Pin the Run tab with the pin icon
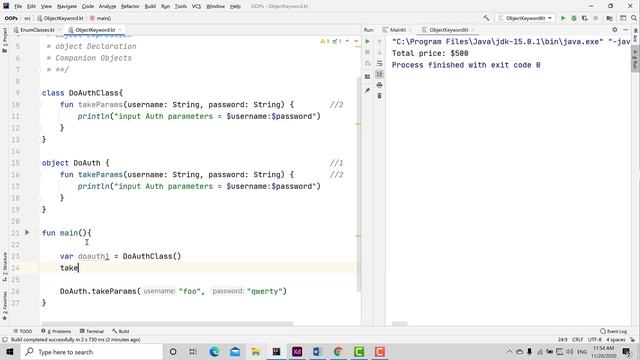 pyautogui.click(x=367, y=90)
